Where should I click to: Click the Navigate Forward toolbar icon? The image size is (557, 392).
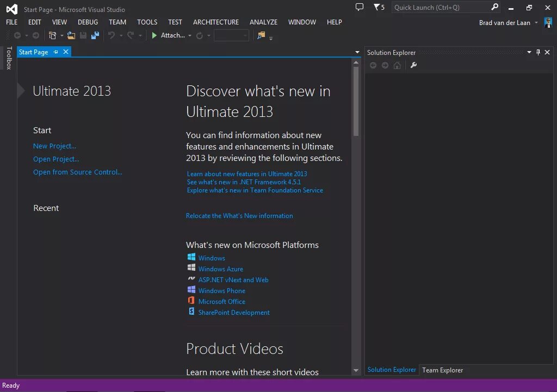(x=36, y=35)
